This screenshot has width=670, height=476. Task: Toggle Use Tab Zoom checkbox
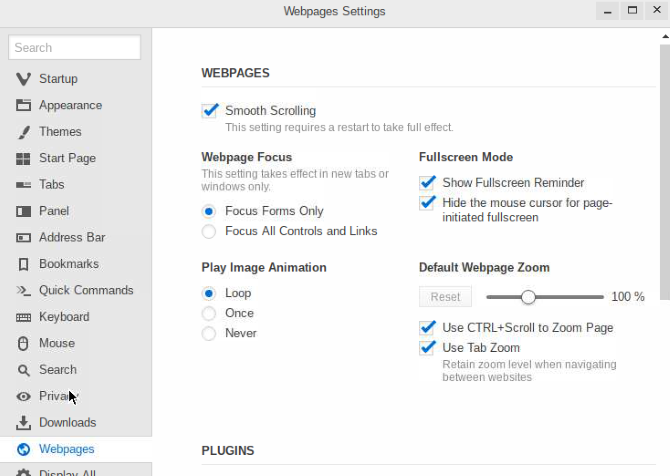click(x=427, y=348)
